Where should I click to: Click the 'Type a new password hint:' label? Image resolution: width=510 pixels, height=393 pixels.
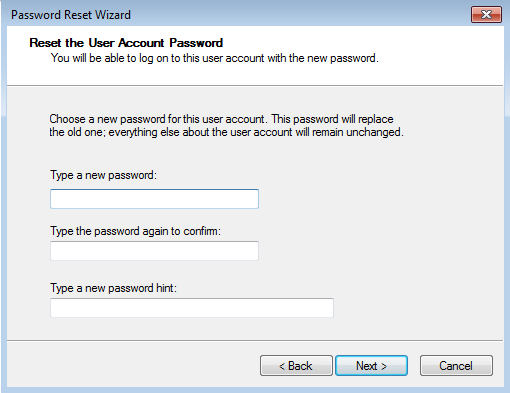pyautogui.click(x=113, y=288)
